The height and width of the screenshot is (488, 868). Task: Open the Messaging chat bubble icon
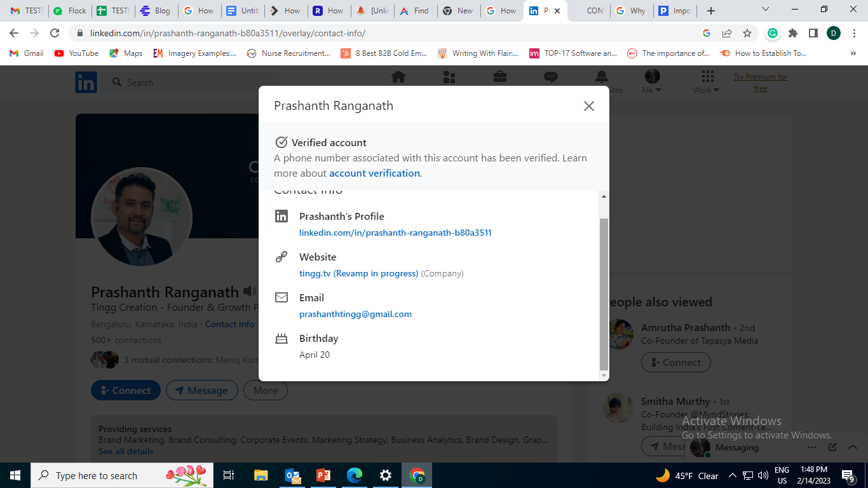551,77
